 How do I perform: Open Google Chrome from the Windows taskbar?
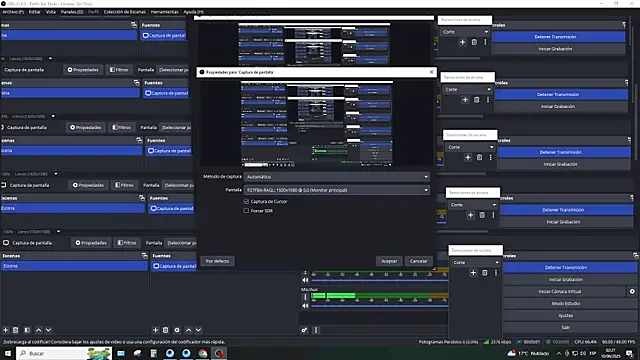point(203,353)
